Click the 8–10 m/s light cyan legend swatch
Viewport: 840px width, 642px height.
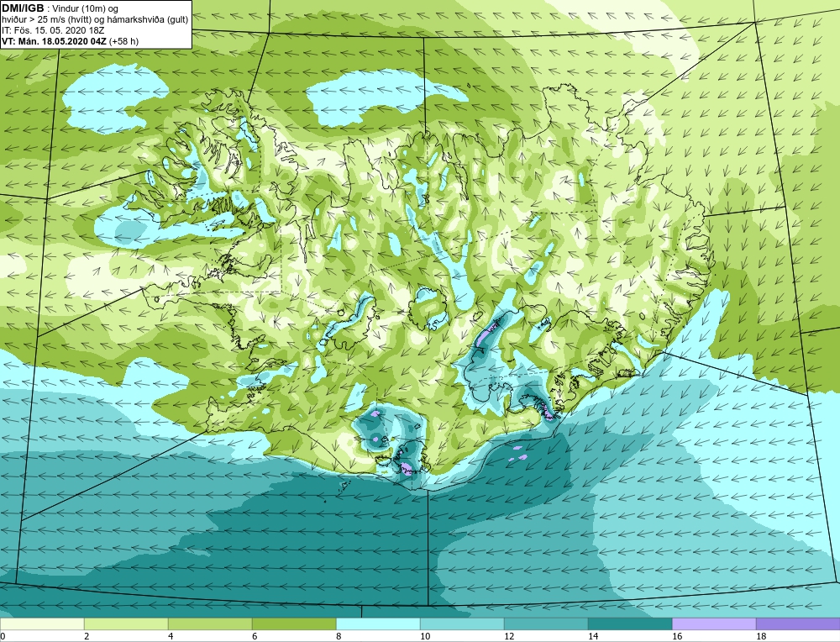(x=378, y=624)
